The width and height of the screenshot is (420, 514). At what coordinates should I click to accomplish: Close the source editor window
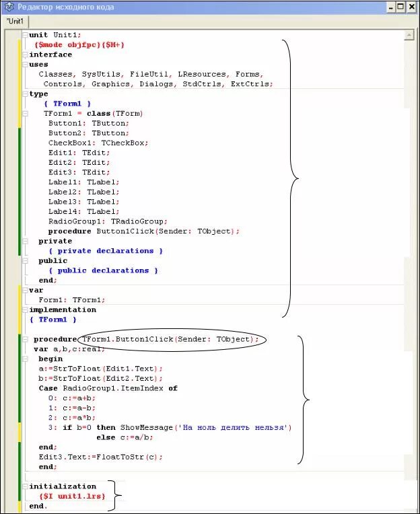point(411,7)
